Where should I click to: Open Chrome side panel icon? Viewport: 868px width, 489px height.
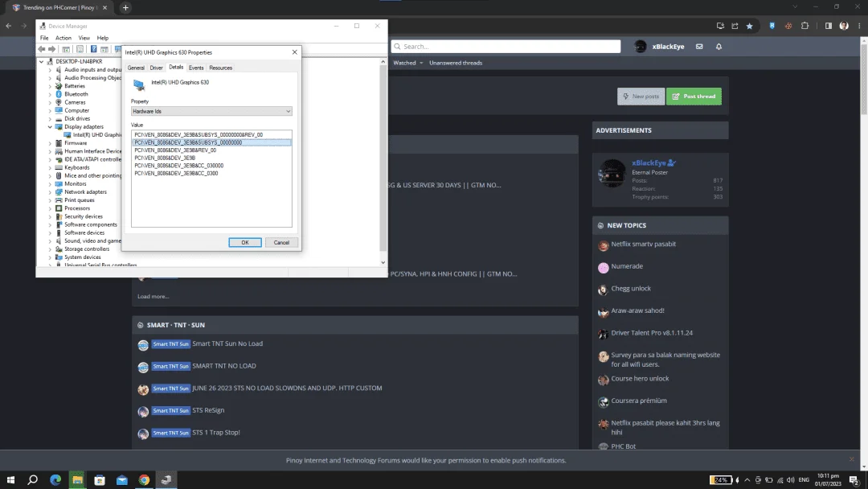pos(828,26)
